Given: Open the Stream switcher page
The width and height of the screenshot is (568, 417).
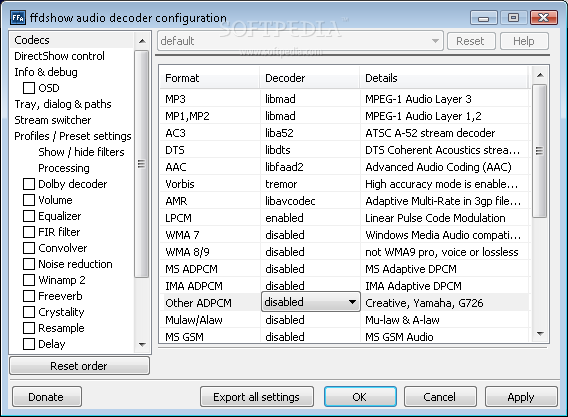Looking at the screenshot, I should (x=53, y=120).
